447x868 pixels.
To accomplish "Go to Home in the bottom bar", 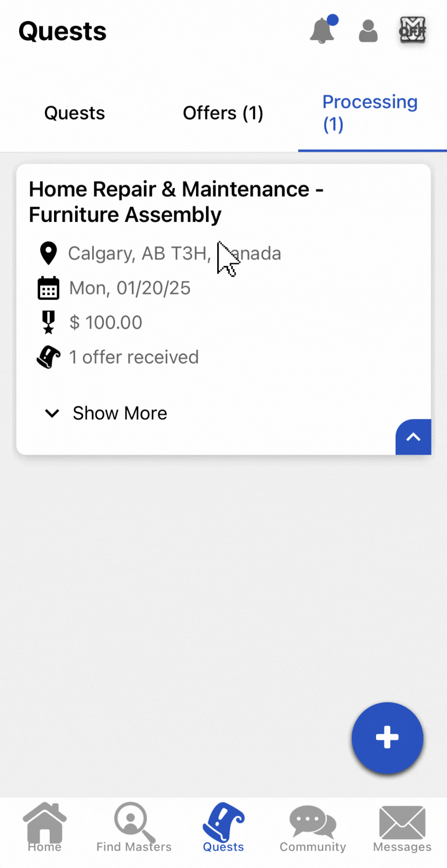I will tap(45, 828).
